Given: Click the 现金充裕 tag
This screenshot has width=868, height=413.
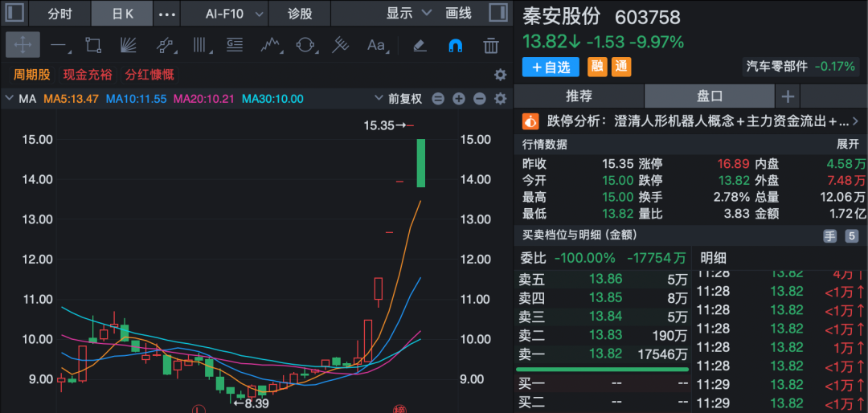Looking at the screenshot, I should pyautogui.click(x=88, y=75).
